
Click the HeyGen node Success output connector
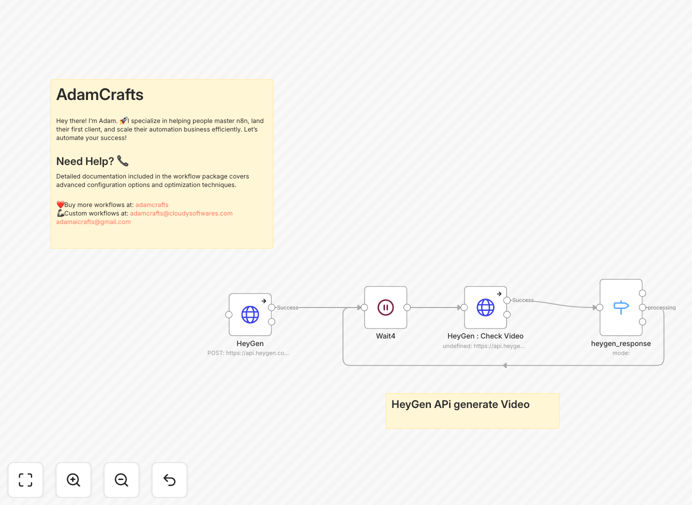pos(272,308)
